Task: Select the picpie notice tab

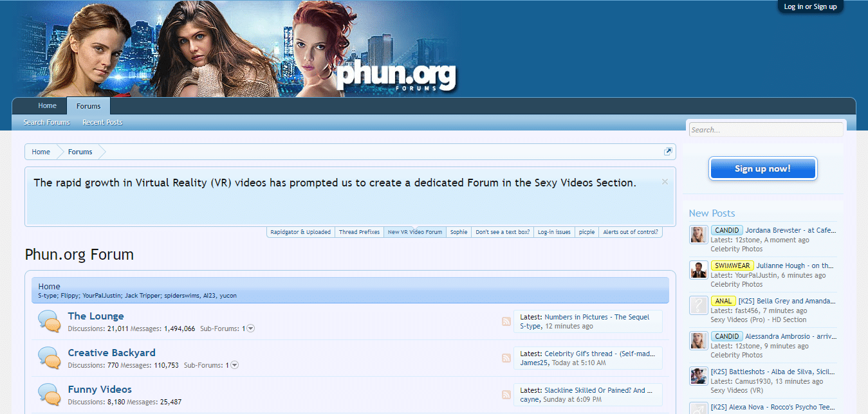Action: click(x=587, y=232)
